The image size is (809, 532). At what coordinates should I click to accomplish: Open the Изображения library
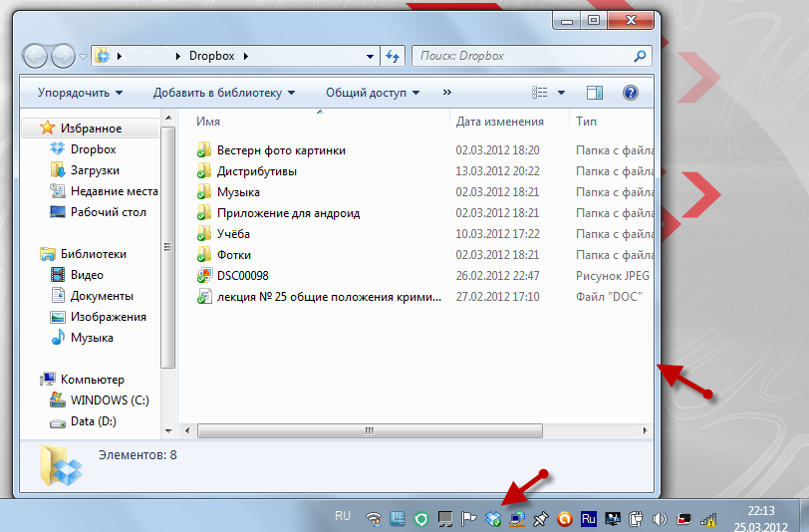[109, 317]
